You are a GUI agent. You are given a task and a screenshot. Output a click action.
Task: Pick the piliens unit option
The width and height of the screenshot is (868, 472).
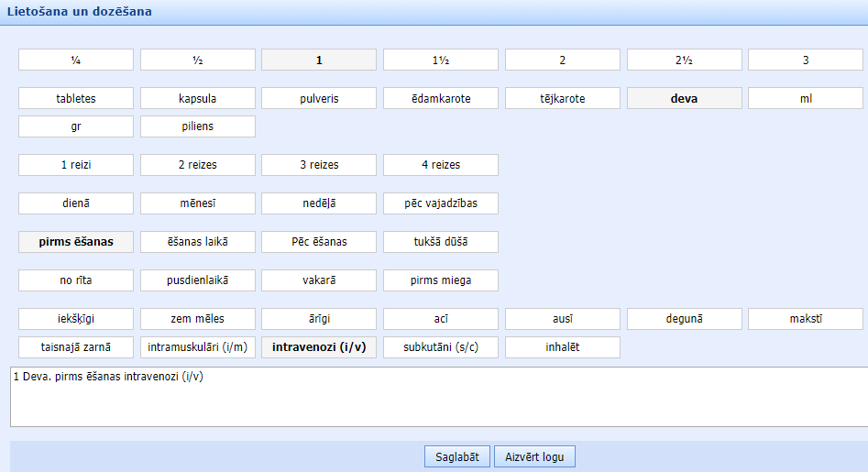coord(198,126)
